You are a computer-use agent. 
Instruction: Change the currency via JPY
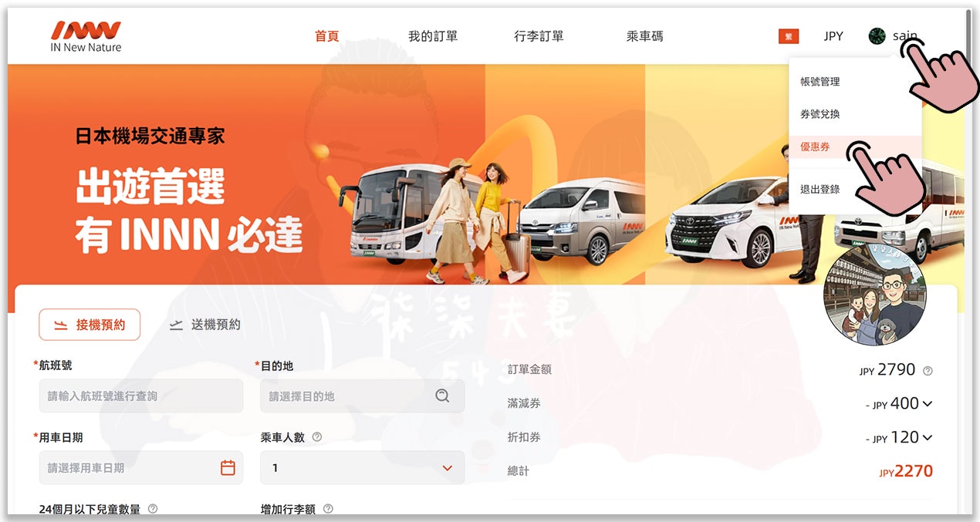833,36
